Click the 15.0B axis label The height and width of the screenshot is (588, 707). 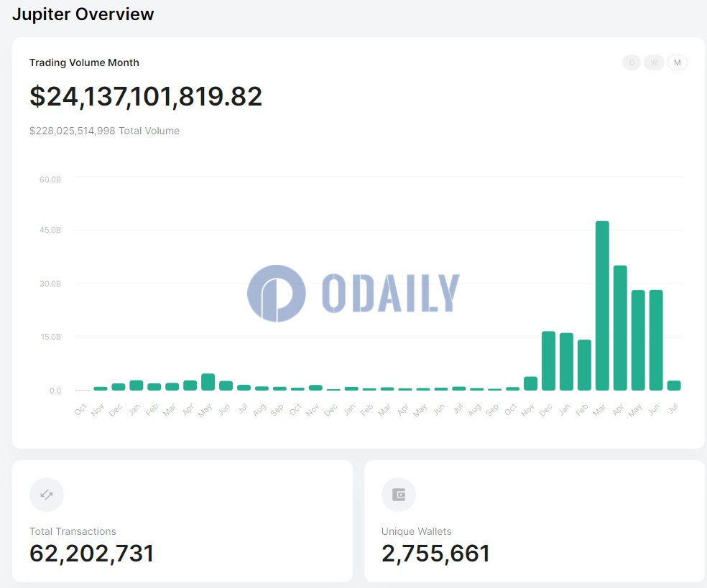point(50,337)
